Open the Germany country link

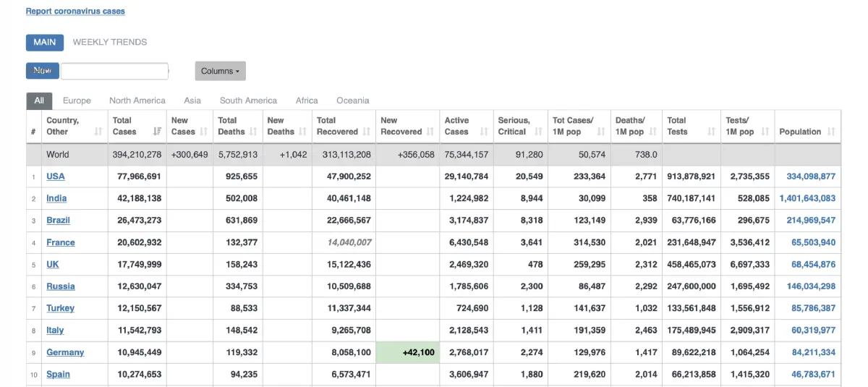coord(65,352)
